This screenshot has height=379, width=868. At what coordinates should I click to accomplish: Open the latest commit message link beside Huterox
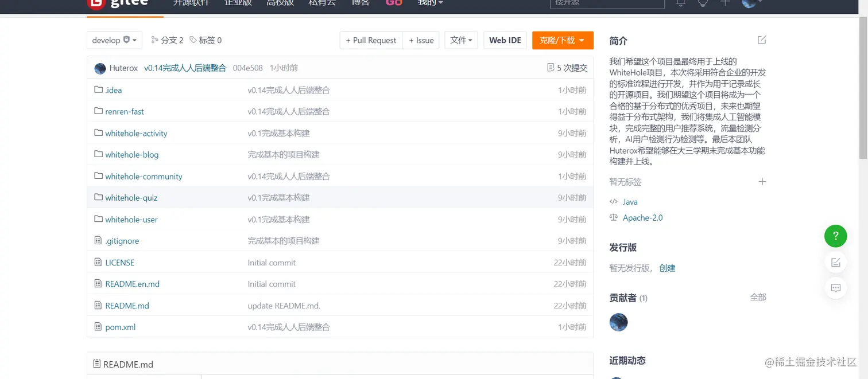point(185,68)
